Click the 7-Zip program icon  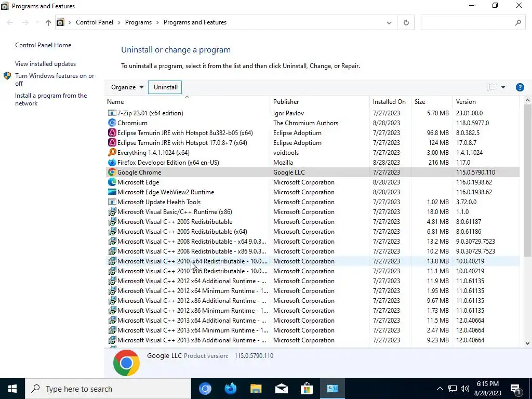(112, 113)
